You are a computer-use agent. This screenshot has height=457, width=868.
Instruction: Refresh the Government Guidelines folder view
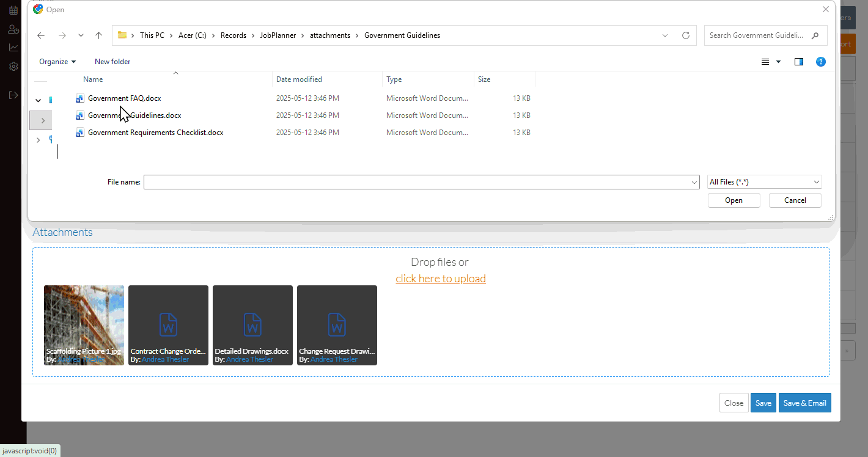pyautogui.click(x=686, y=35)
